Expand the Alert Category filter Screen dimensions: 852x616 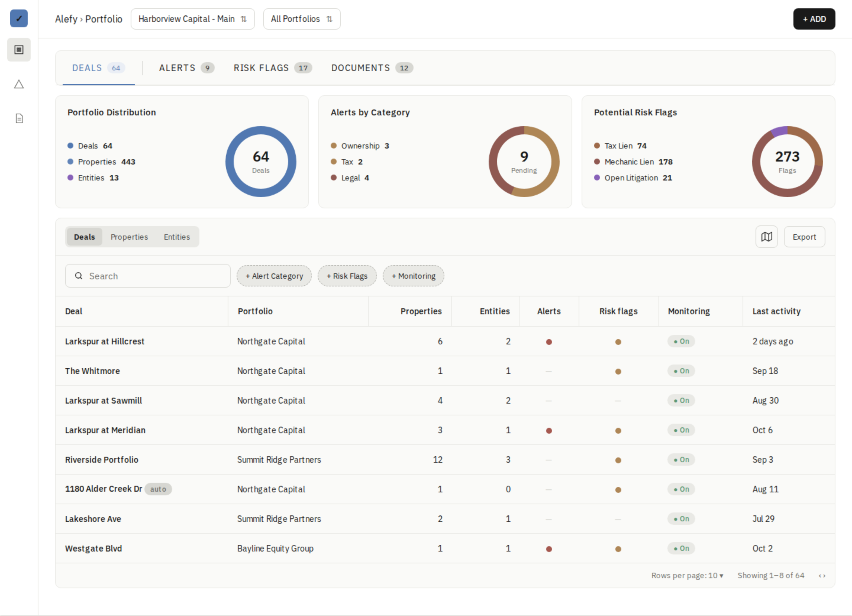(x=274, y=276)
